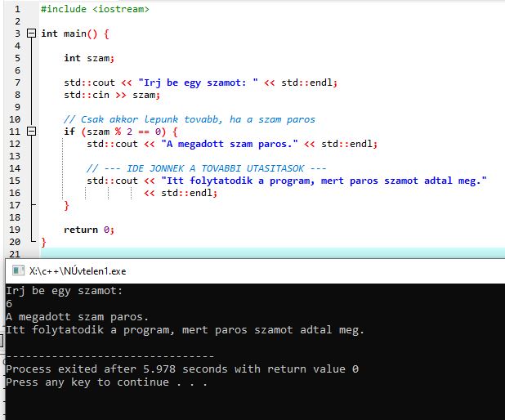Click the string "Irj be egy szamot: "
Viewport: 505px width, 420px height.
click(x=198, y=83)
